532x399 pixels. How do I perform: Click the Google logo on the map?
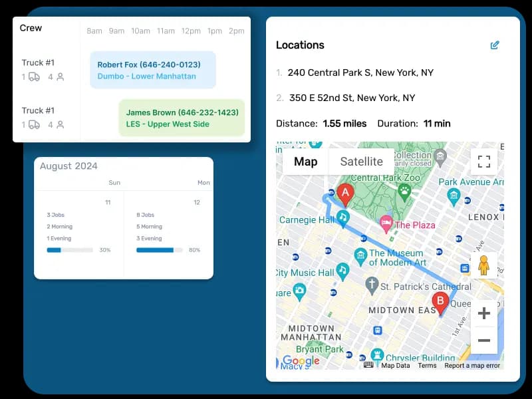(x=301, y=360)
